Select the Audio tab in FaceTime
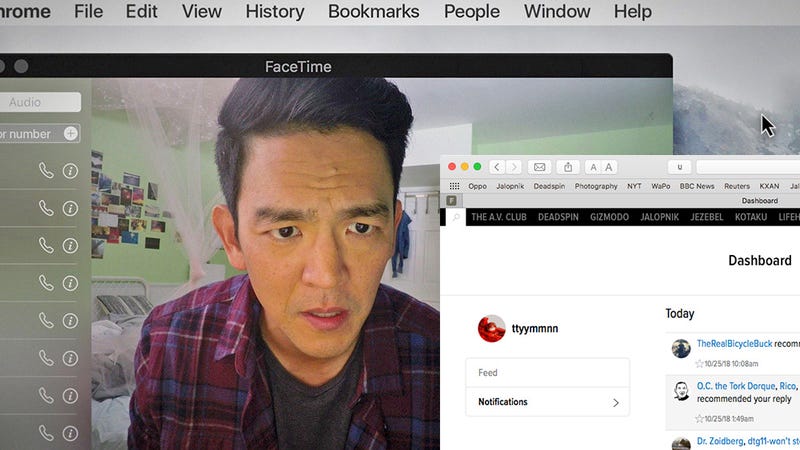800x450 pixels. [x=40, y=102]
